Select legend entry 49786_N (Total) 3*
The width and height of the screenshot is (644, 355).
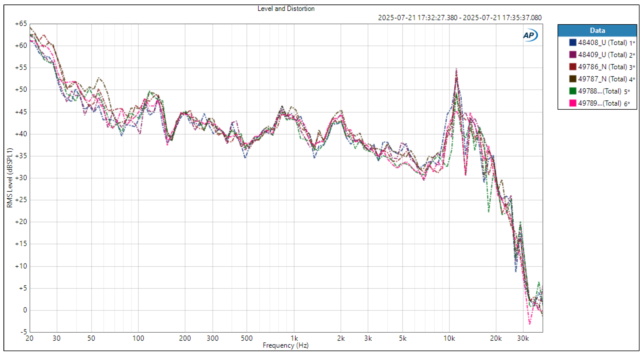(x=606, y=67)
